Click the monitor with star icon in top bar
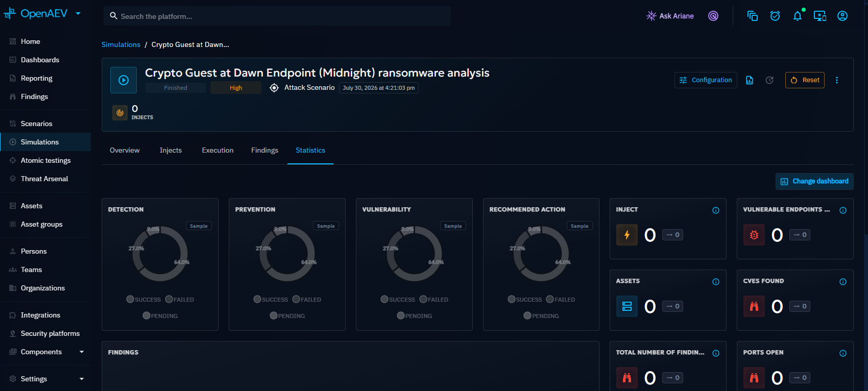This screenshot has height=391, width=868. click(x=820, y=16)
